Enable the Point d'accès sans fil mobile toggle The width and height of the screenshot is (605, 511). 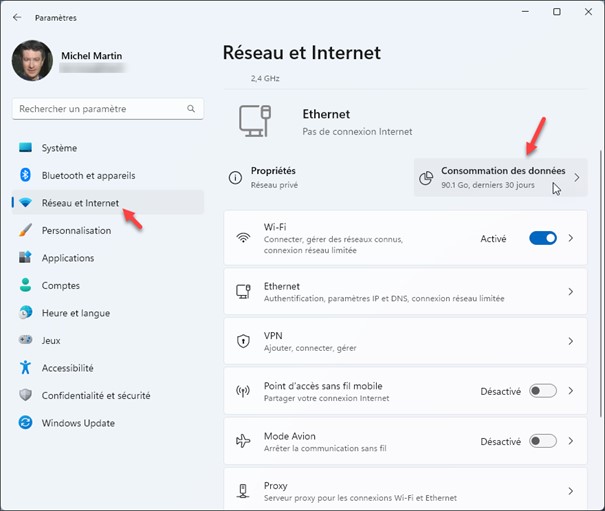(542, 391)
